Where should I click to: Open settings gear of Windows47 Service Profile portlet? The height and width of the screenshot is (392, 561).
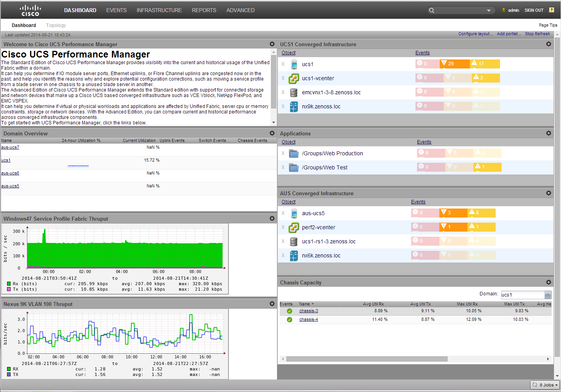[x=272, y=219]
